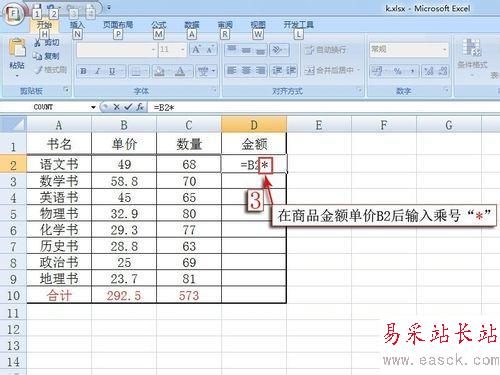The width and height of the screenshot is (500, 375).
Task: Align text left in cell
Action: tap(232, 71)
